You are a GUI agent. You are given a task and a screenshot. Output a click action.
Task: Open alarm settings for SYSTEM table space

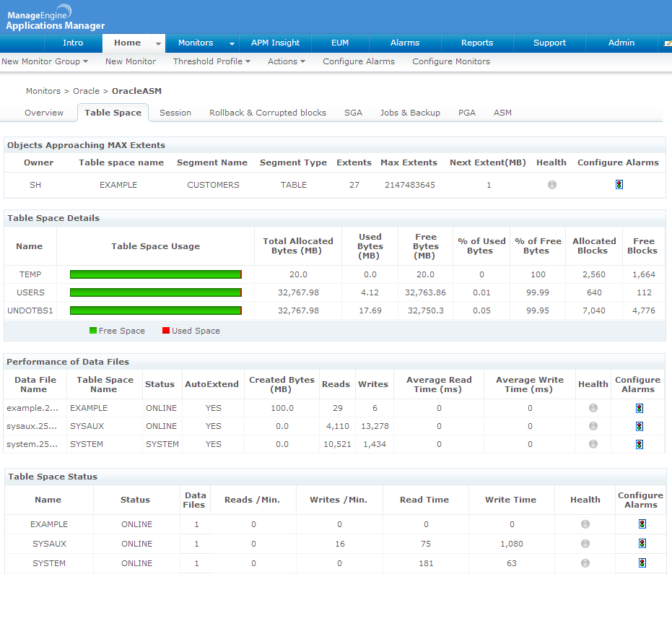click(641, 563)
